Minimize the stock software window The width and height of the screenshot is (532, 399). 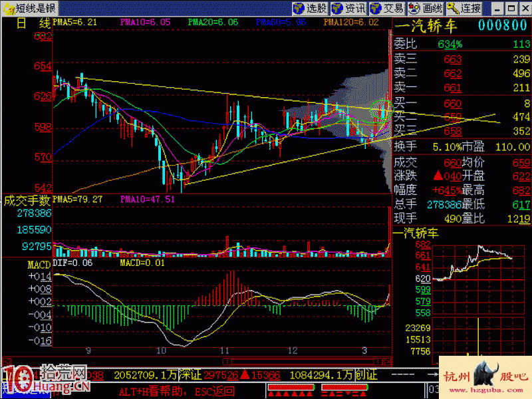point(497,8)
